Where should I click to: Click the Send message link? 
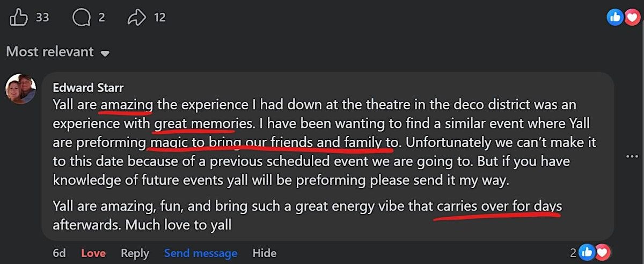200,253
